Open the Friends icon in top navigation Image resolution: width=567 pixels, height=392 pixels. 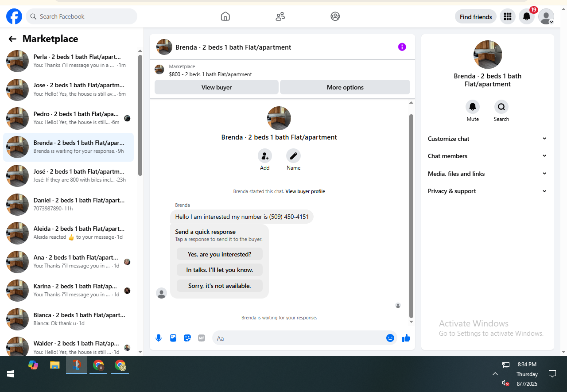(280, 17)
